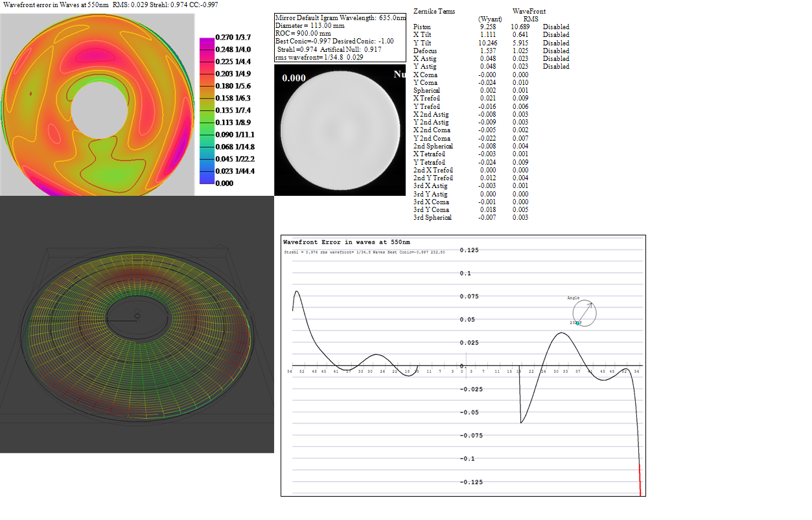Click the "(Wyant)" column heading
This screenshot has width=812, height=520.
click(x=490, y=19)
